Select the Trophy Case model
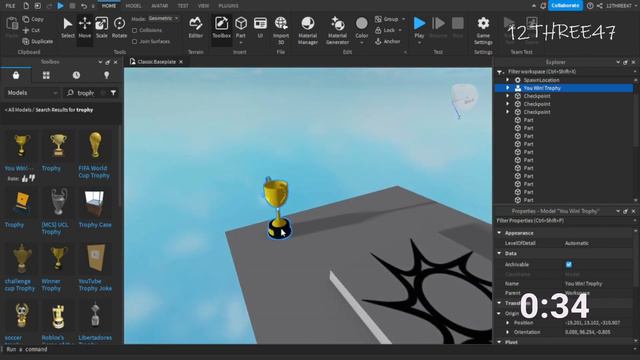 click(95, 209)
